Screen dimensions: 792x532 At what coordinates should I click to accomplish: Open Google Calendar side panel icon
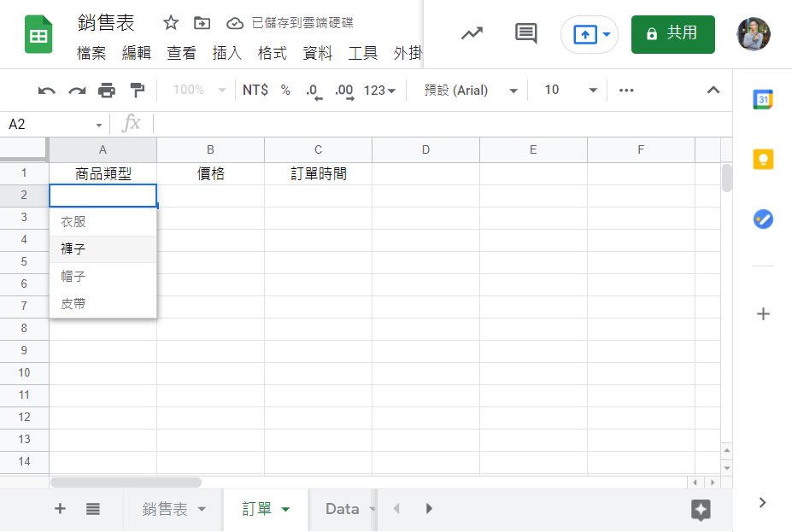tap(763, 99)
